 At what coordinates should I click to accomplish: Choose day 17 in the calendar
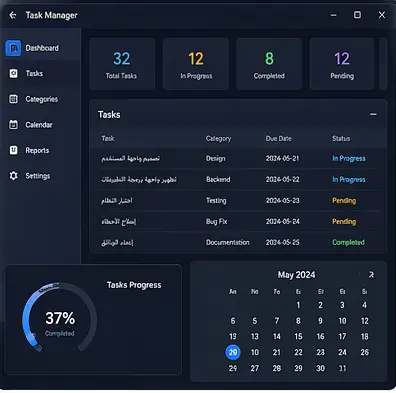(342, 336)
